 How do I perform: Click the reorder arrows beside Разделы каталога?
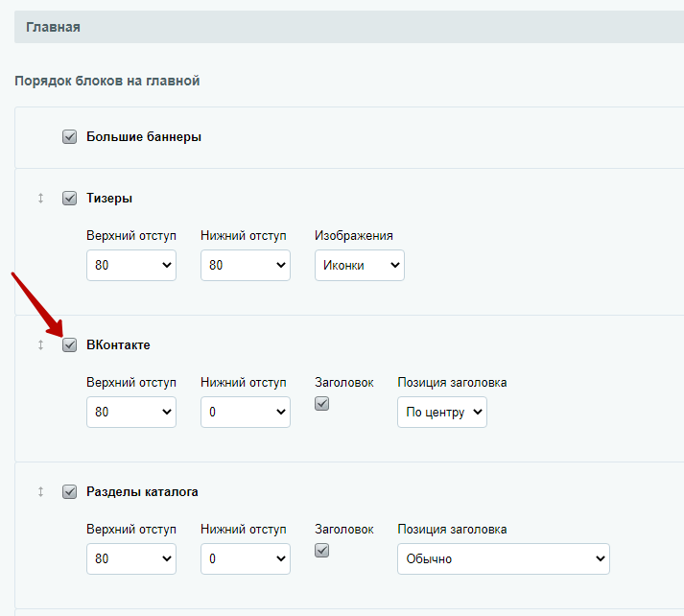(40, 491)
